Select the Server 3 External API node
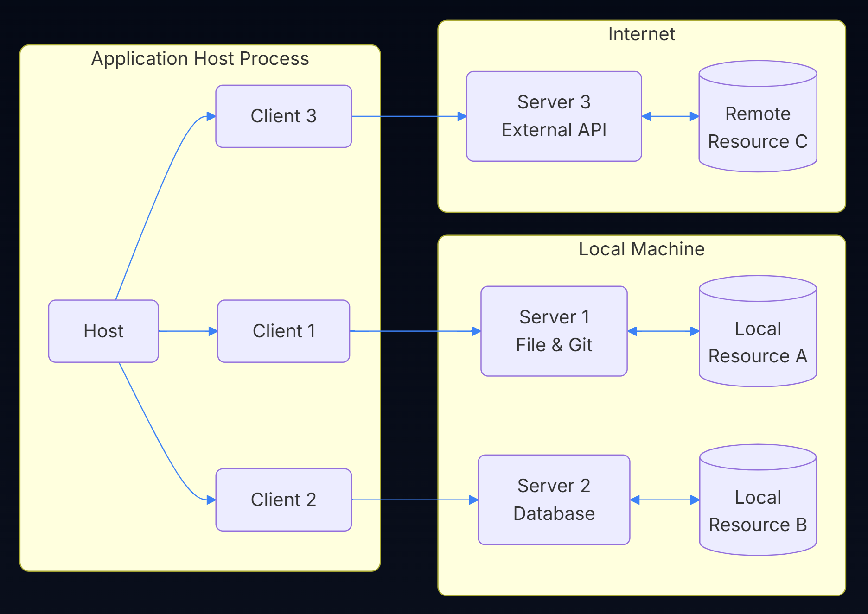 (554, 116)
